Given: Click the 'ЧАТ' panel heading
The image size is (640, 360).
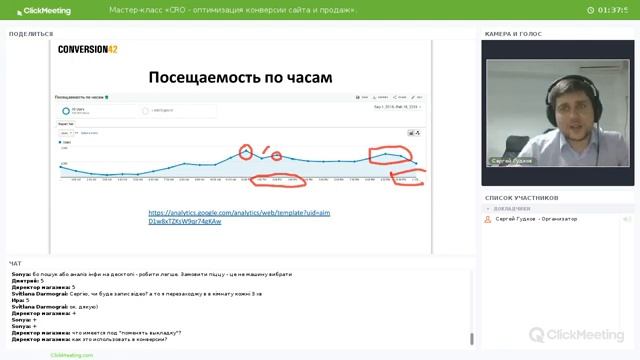Looking at the screenshot, I should tap(15, 264).
